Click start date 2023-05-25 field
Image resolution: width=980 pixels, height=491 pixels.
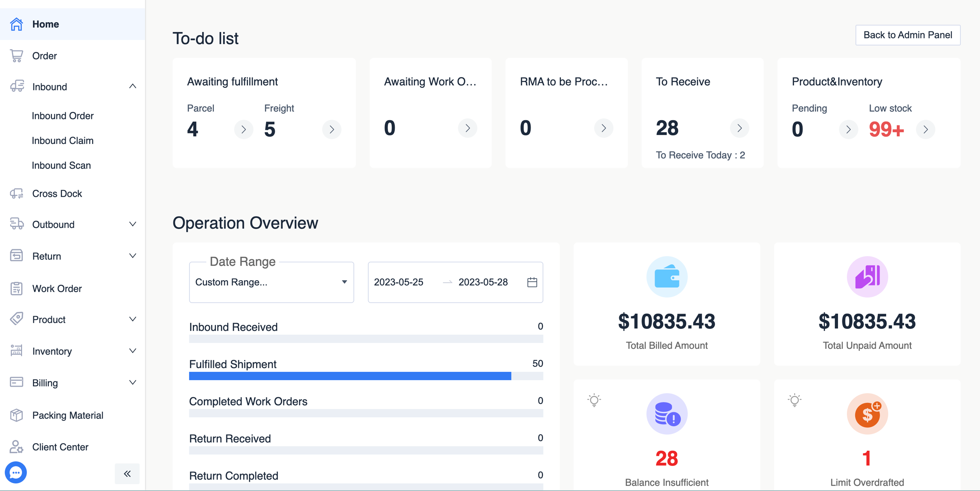click(398, 282)
